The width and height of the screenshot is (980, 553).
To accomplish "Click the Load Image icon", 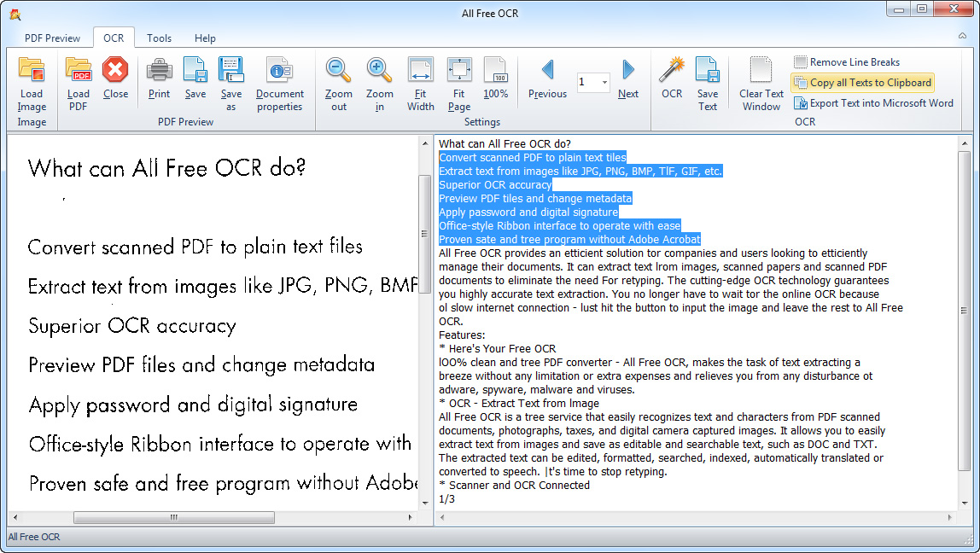I will pyautogui.click(x=32, y=69).
